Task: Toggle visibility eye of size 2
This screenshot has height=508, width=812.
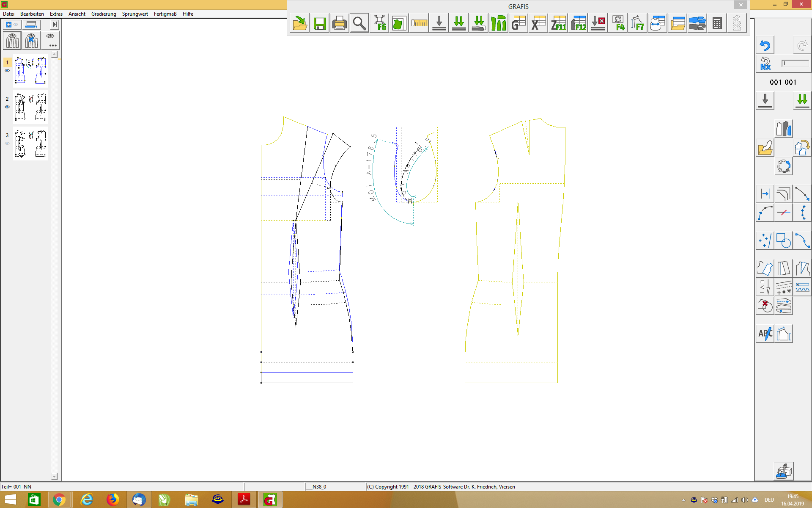Action: (7, 107)
